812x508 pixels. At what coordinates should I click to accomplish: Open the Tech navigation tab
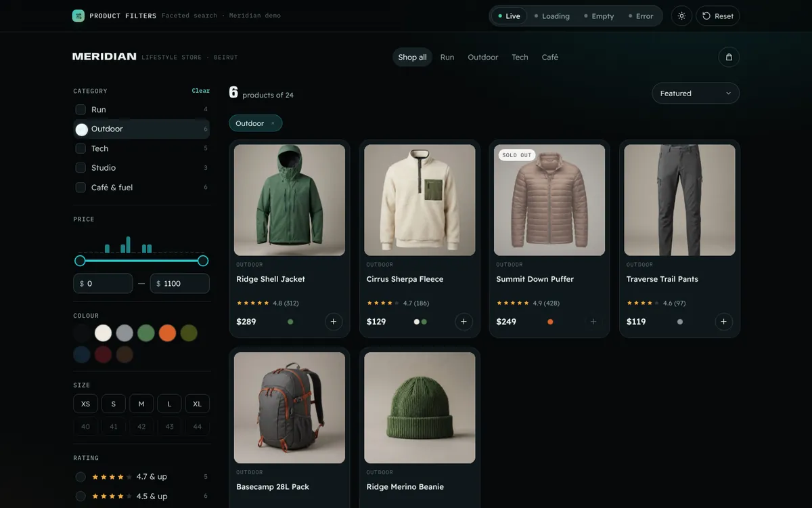(x=520, y=58)
